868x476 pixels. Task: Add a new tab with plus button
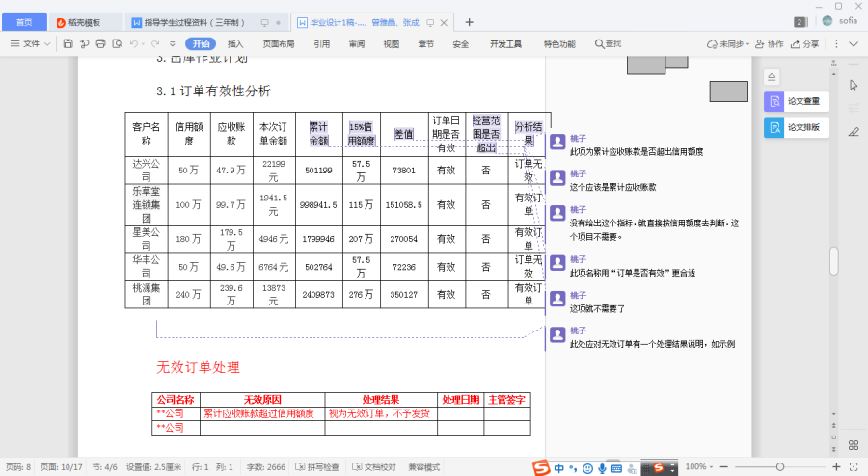coord(469,22)
